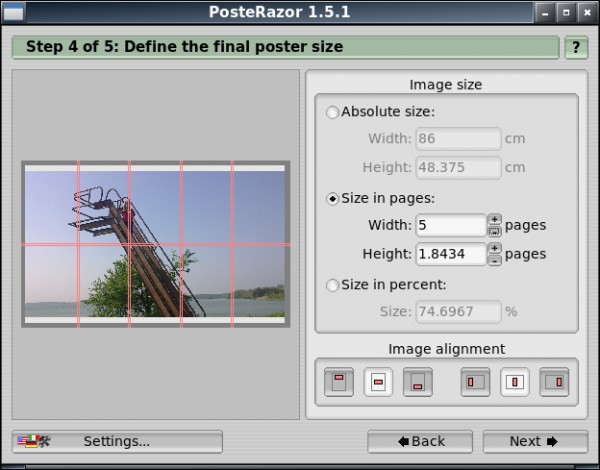Increase width in pages with plus

[494, 219]
